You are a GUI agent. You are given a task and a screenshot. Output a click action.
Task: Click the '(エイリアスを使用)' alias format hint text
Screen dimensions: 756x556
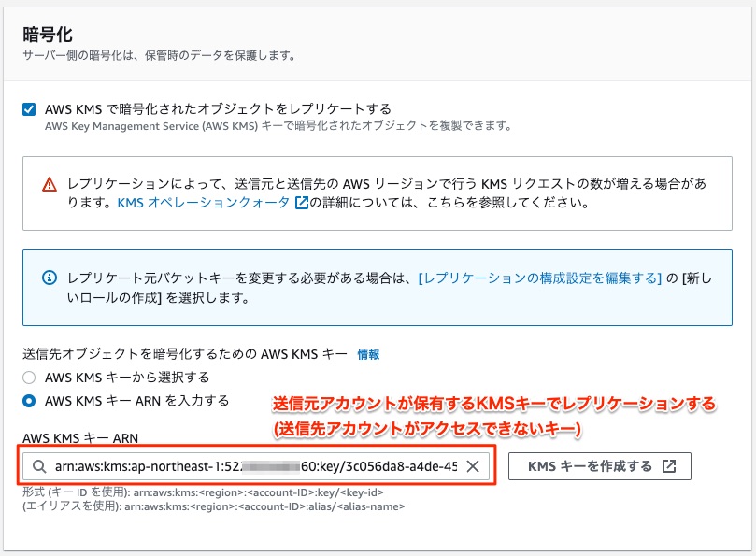click(214, 506)
